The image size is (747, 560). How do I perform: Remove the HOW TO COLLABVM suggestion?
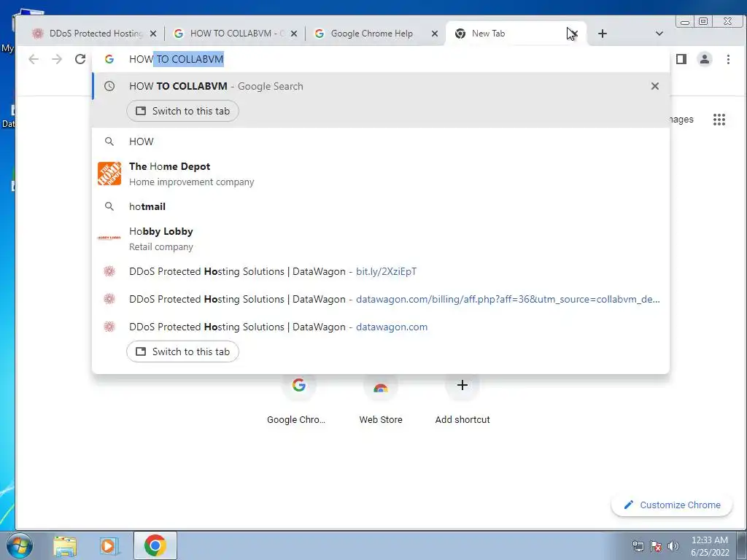coord(655,86)
